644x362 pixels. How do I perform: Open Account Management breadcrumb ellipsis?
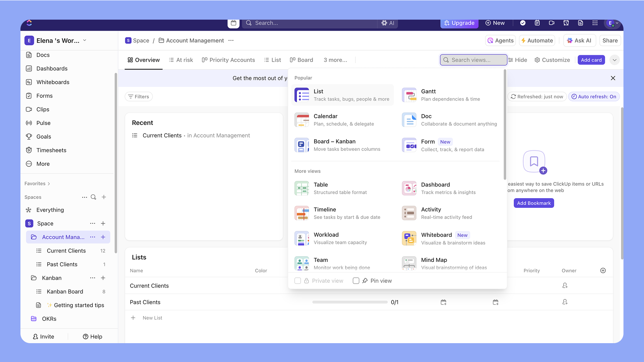[x=231, y=40]
